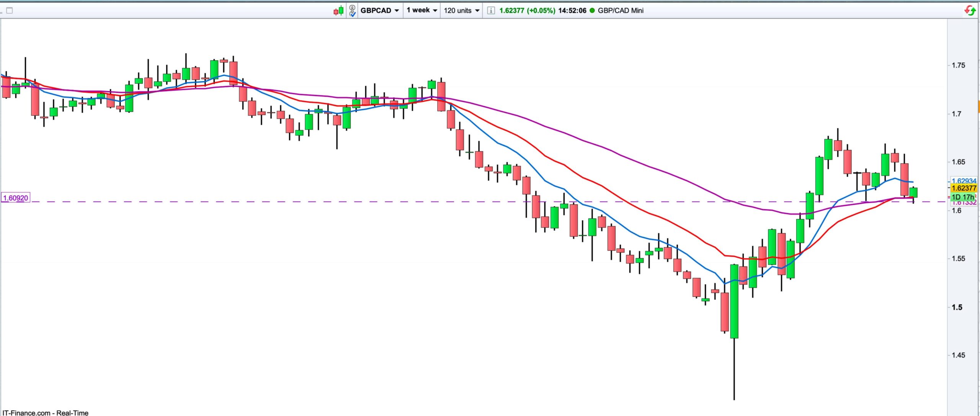
Task: Click the GBP/CAD Mini instrument name
Action: pos(621,11)
